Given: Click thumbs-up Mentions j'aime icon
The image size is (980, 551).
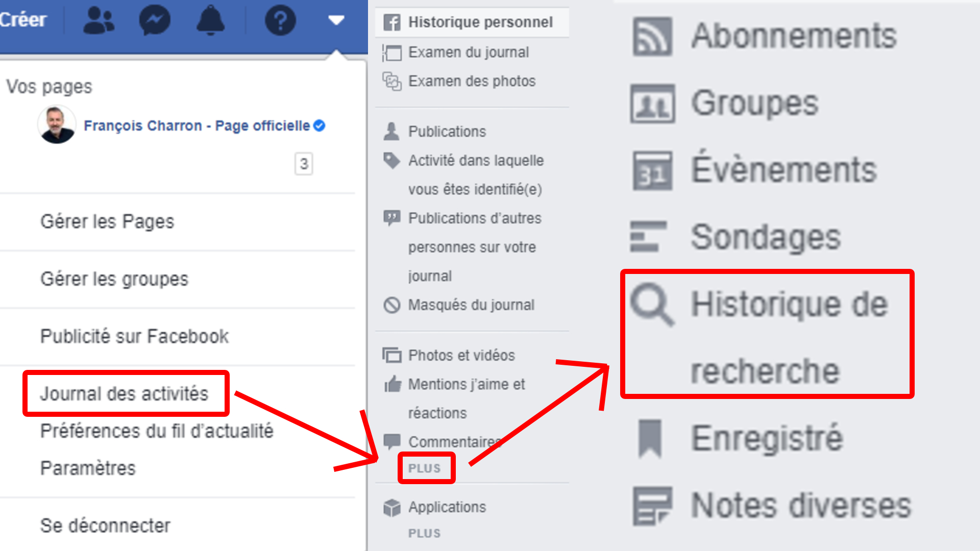Looking at the screenshot, I should tap(393, 384).
